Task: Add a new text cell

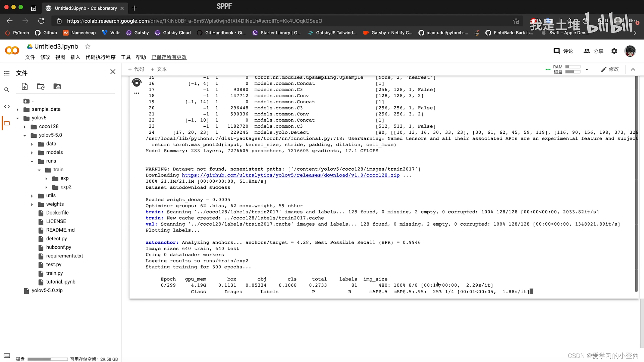Action: pyautogui.click(x=158, y=69)
